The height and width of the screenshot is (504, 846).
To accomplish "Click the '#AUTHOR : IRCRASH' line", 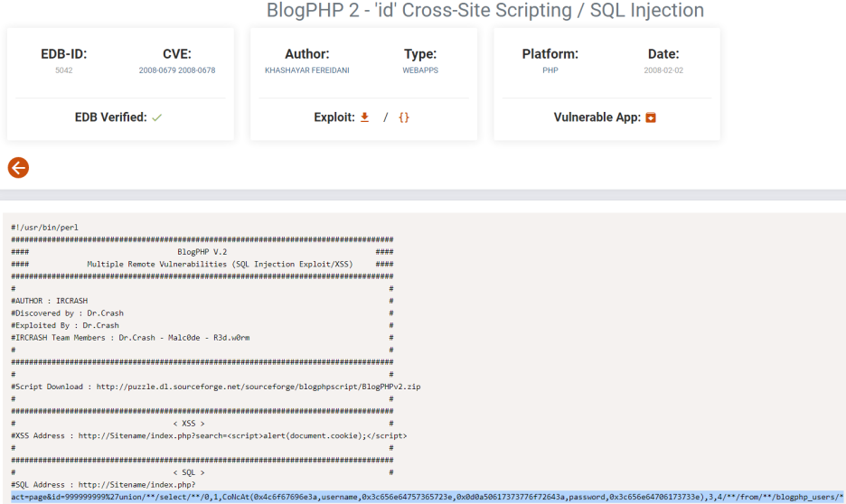I will tap(49, 301).
